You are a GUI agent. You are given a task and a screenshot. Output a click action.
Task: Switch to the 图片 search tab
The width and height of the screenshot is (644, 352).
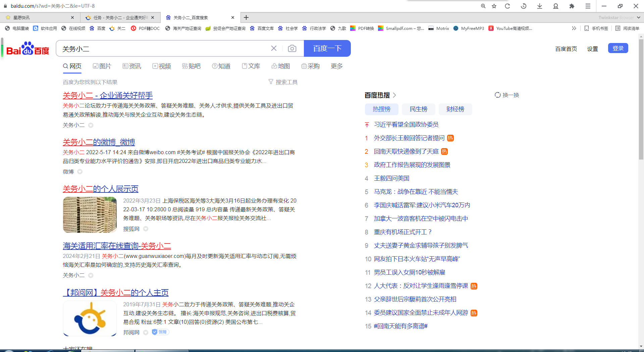[102, 66]
